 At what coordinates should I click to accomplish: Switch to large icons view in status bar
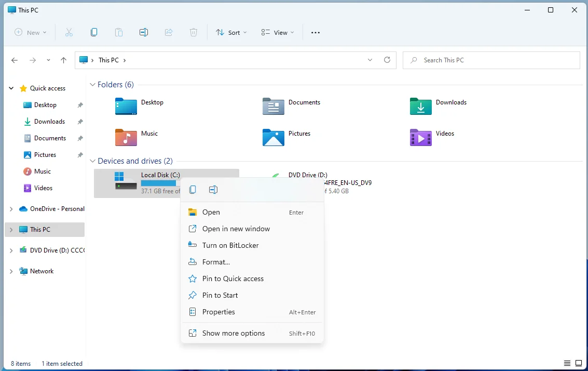pyautogui.click(x=579, y=363)
